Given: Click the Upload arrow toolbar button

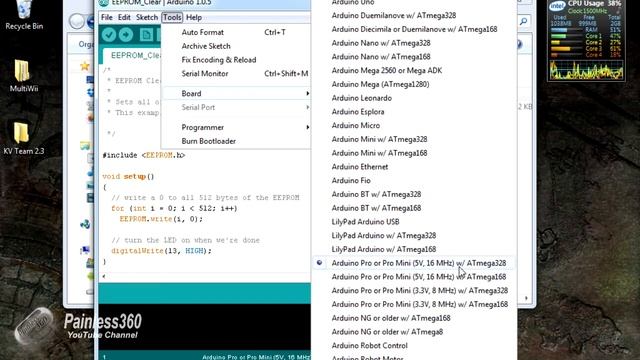Looking at the screenshot, I should coord(126,35).
